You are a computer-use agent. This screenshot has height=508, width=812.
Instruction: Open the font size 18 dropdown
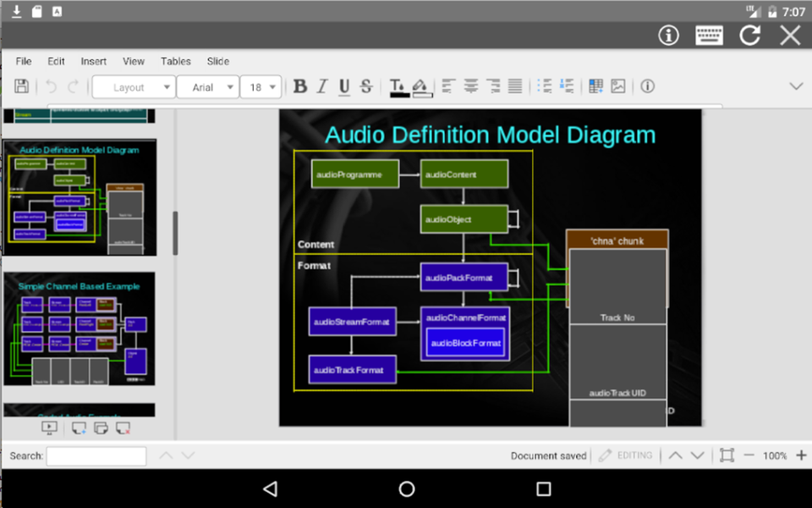261,87
